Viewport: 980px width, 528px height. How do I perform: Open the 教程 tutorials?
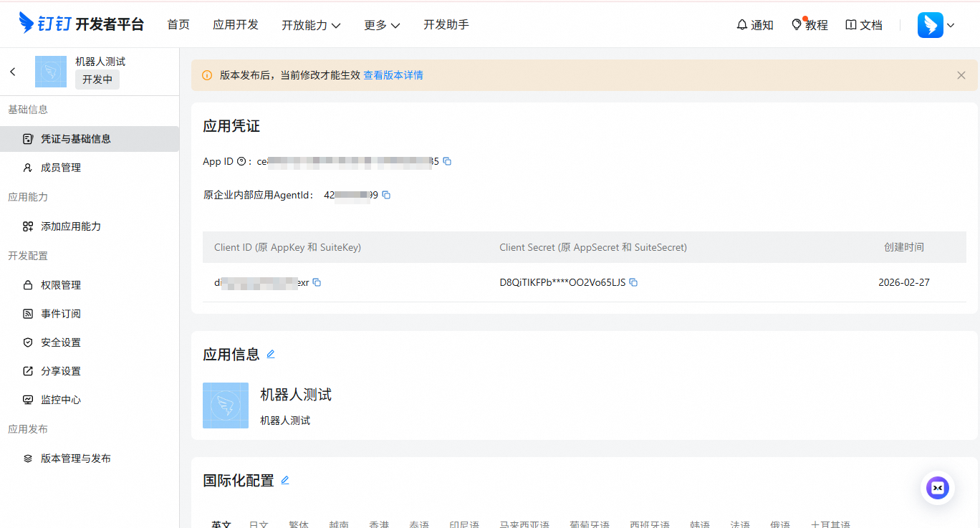810,24
